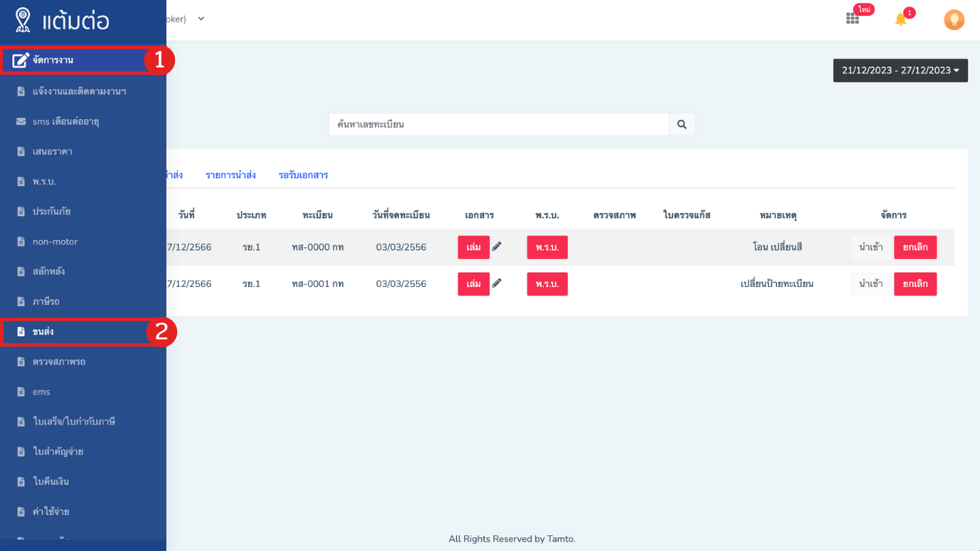Switch to รอรับเอกสาร tab
The width and height of the screenshot is (980, 551).
click(x=303, y=175)
